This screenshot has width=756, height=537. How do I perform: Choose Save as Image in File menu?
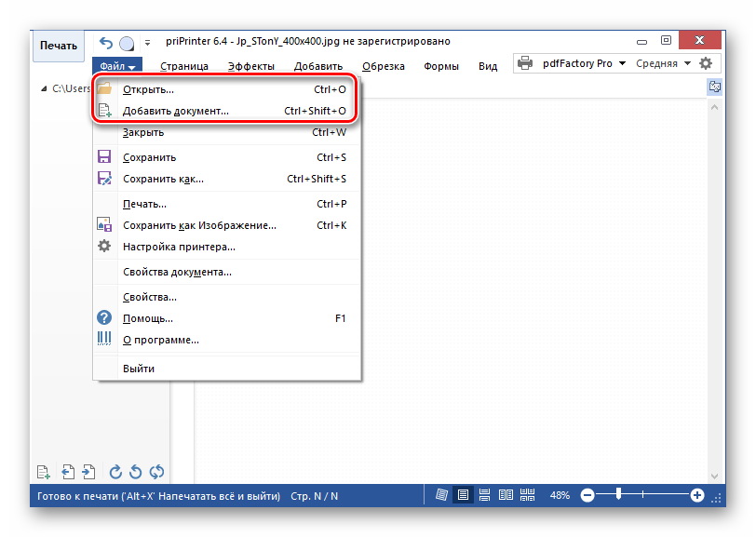199,225
